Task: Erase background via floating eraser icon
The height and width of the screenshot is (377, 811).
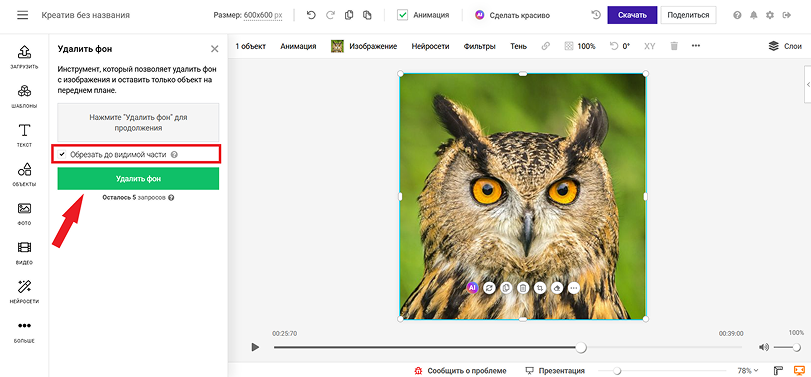Action: (x=557, y=288)
